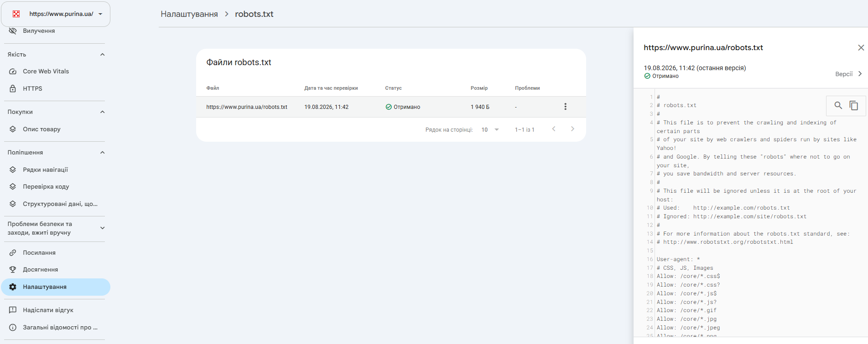
Task: Click the Allow: /core/*.jpeg line
Action: pos(688,328)
